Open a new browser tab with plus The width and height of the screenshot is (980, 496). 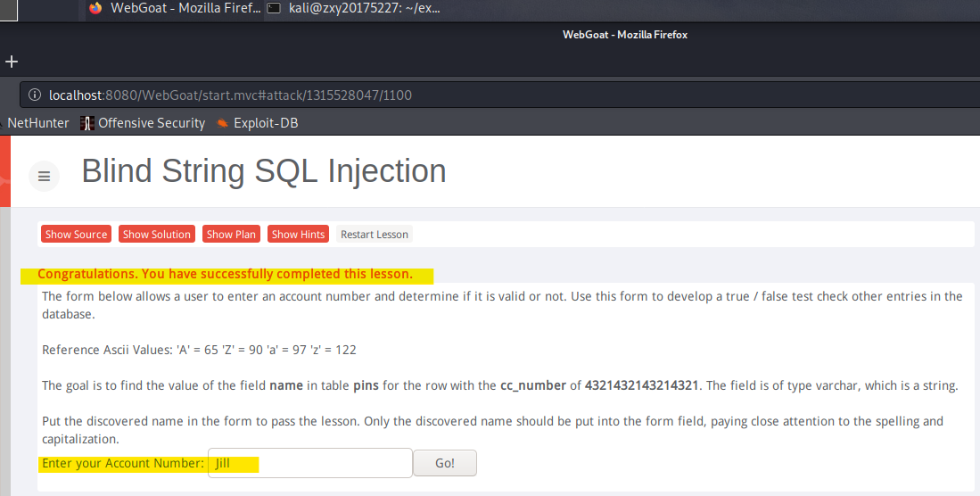click(x=12, y=62)
